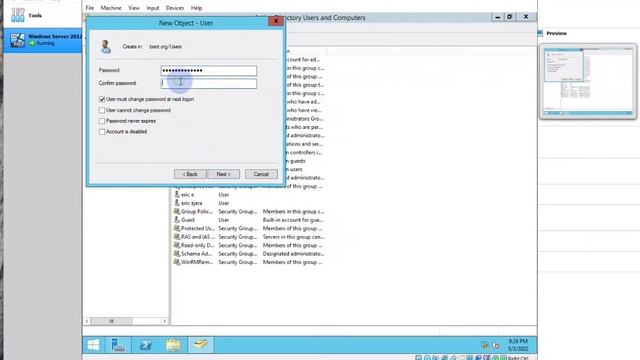Close the New Object - User dialog
Screen dimensions: 640x360
[x=276, y=21]
